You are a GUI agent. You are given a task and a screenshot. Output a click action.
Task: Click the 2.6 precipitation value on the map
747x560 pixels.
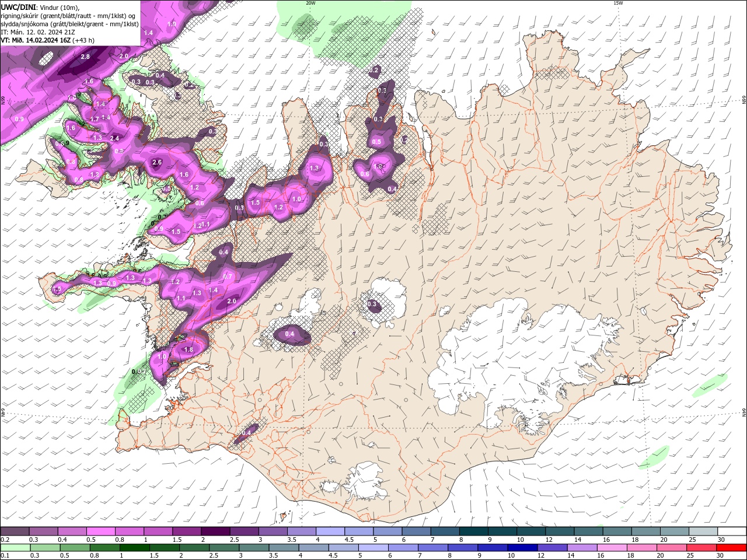[x=156, y=163]
